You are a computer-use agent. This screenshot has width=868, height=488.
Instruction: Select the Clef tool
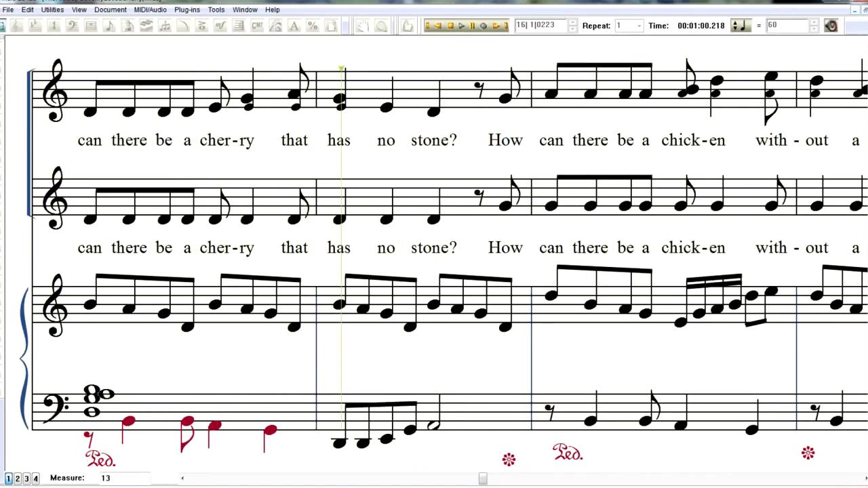click(x=71, y=26)
